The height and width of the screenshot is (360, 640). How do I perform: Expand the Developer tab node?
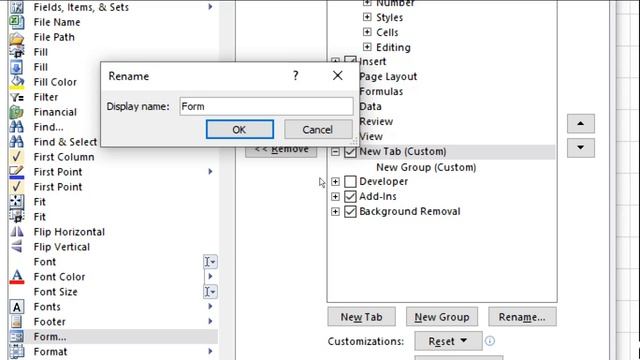335,181
